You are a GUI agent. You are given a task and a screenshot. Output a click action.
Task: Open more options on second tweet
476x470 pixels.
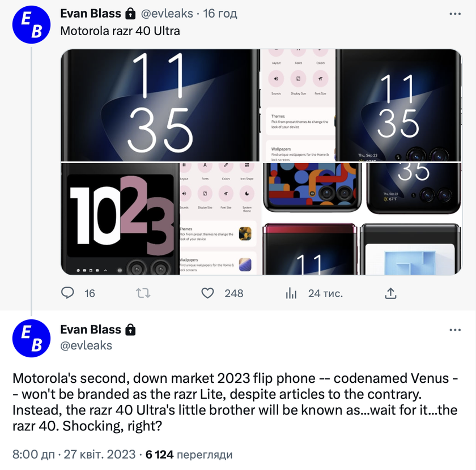point(455,330)
